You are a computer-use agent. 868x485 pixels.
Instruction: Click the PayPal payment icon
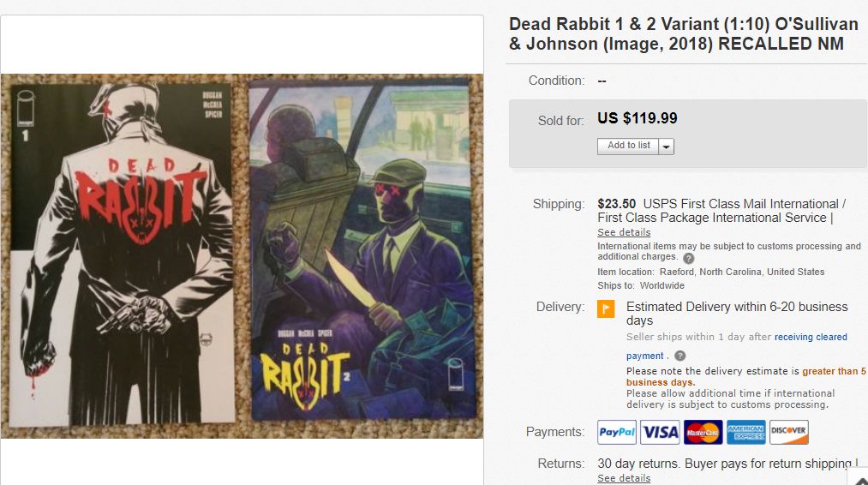(x=617, y=432)
